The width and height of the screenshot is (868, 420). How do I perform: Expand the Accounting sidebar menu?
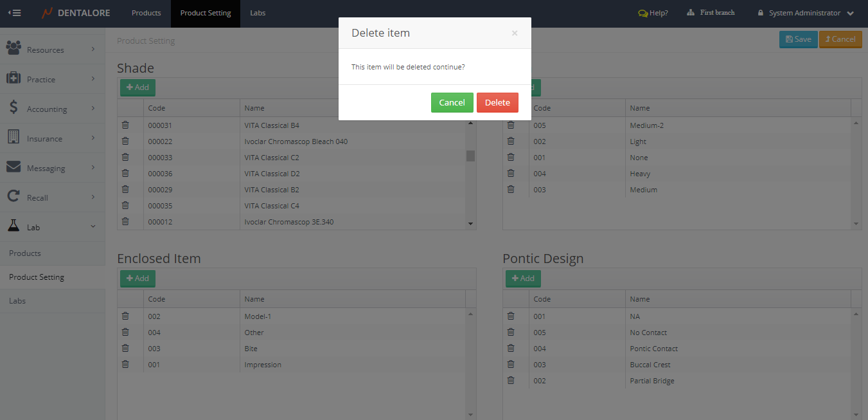52,109
